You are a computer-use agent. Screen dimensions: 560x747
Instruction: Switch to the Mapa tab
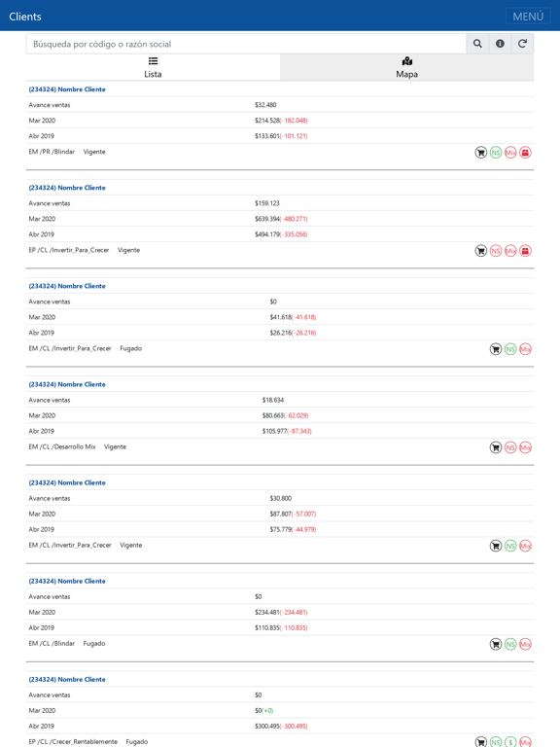pyautogui.click(x=406, y=67)
